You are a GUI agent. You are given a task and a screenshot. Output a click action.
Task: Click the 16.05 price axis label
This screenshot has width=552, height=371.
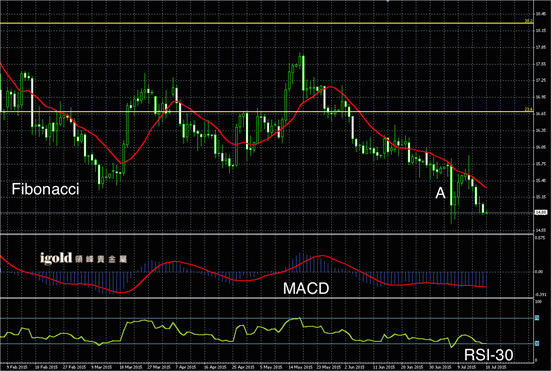tap(541, 147)
